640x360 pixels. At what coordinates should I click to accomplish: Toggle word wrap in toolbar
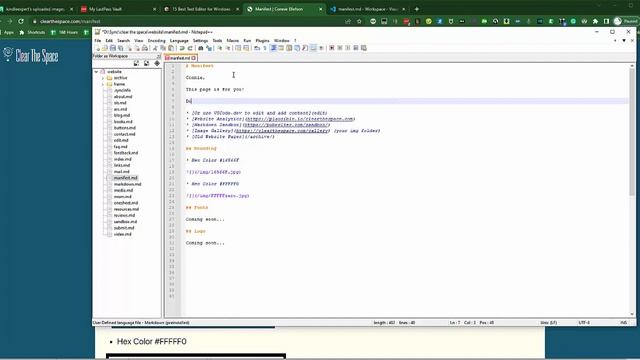257,48
